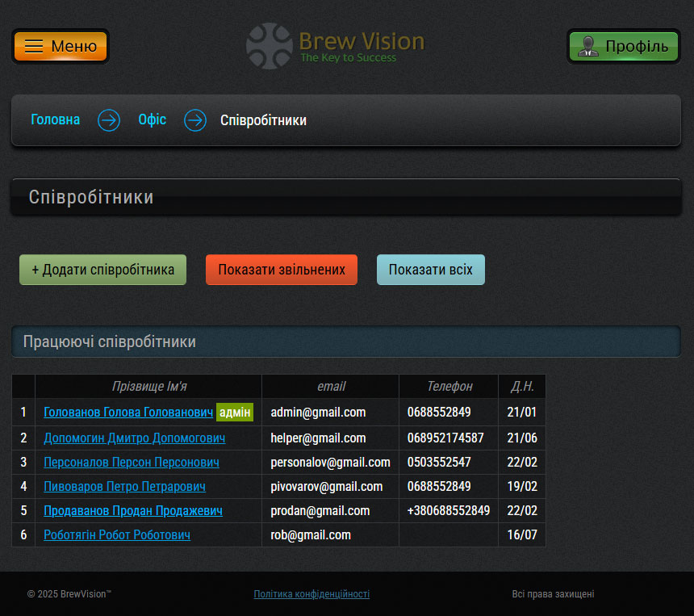
Task: Click the Прізвище Ім'я column header
Action: point(149,387)
